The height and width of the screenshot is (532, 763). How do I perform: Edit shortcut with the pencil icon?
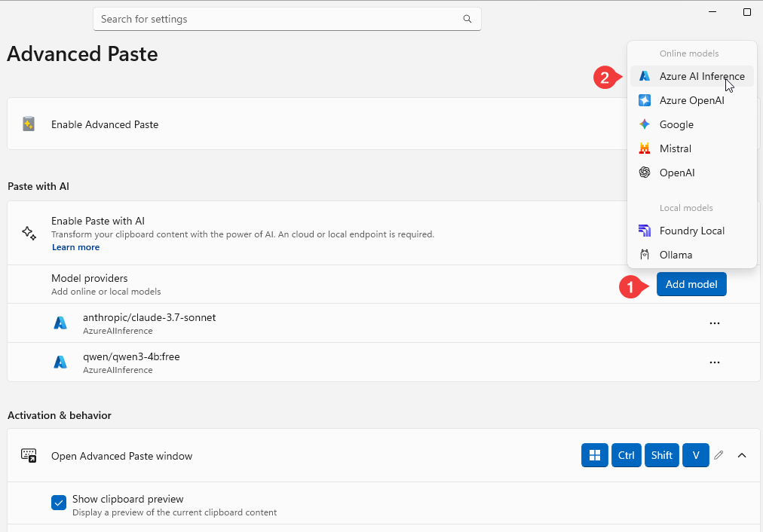tap(719, 455)
